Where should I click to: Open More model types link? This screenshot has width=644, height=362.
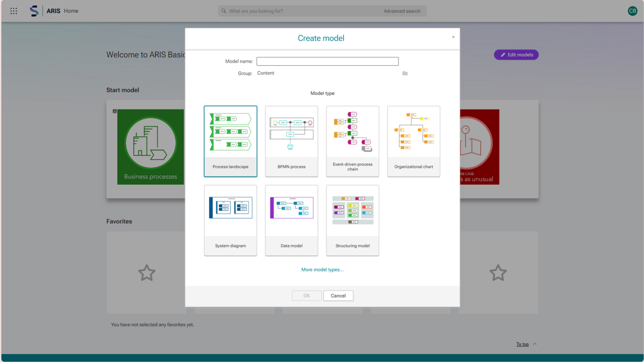click(x=322, y=269)
